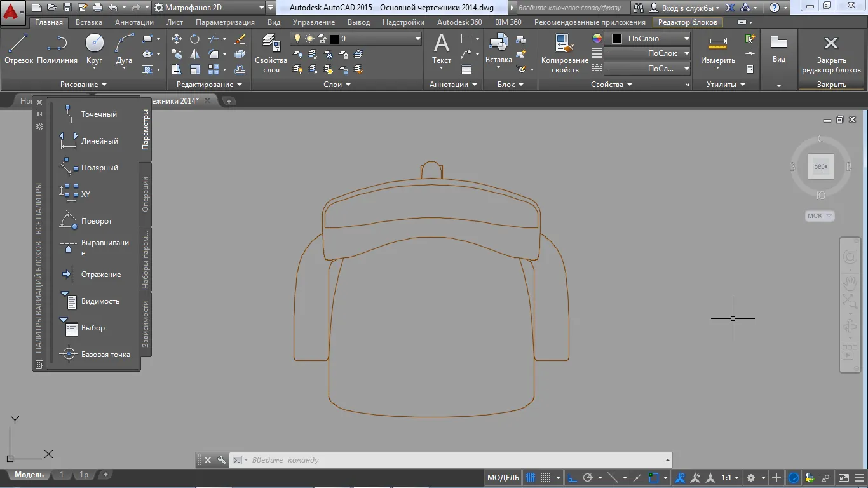Viewport: 868px width, 488px height.
Task: Click Копирование свойств match properties
Action: (565, 53)
